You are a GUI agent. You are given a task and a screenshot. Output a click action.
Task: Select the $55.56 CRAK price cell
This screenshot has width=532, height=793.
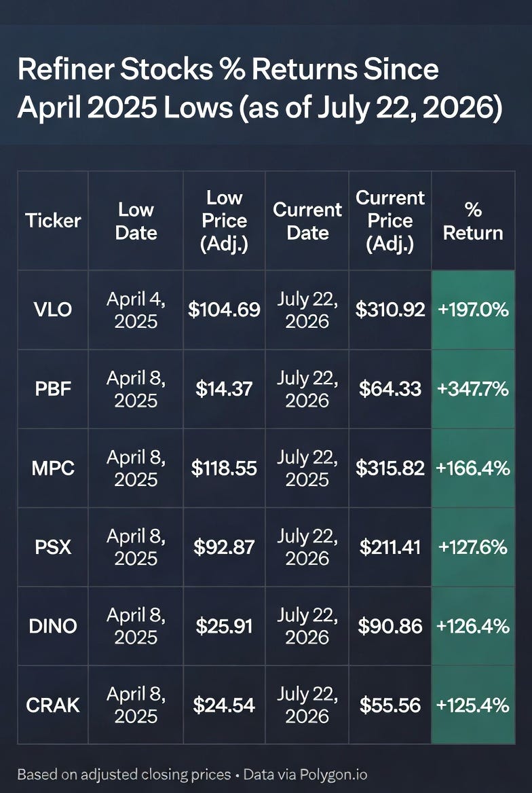pos(390,705)
